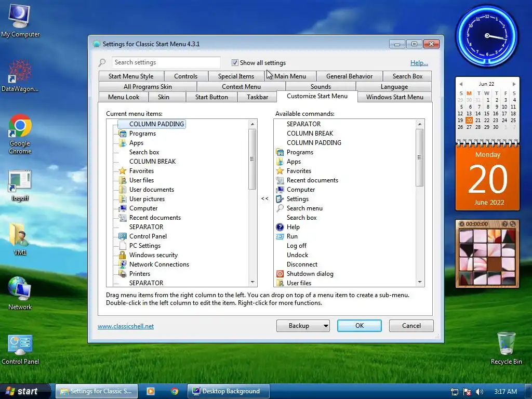
Task: Switch to the Taskbar tab
Action: tap(257, 97)
